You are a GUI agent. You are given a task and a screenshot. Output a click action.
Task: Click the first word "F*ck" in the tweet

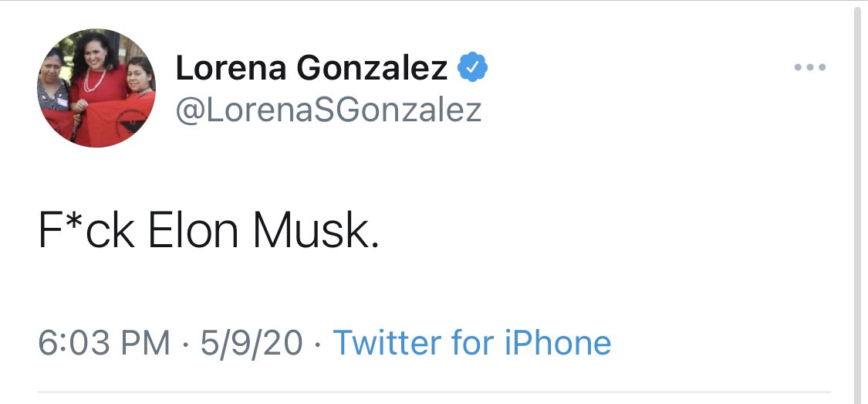[x=86, y=229]
